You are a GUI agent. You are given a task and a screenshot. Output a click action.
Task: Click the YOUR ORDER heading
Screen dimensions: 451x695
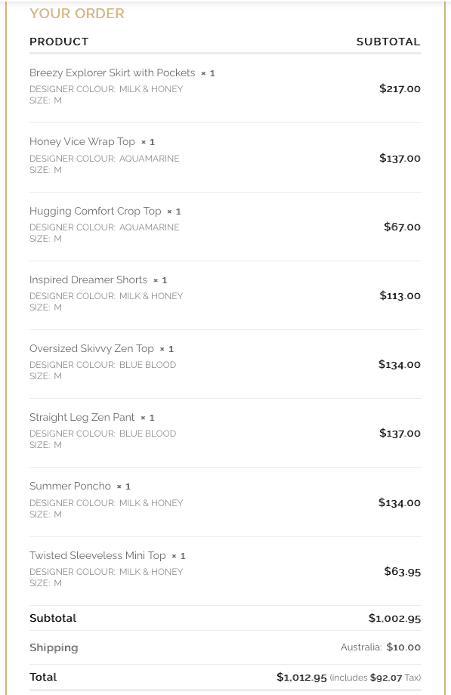pos(77,13)
